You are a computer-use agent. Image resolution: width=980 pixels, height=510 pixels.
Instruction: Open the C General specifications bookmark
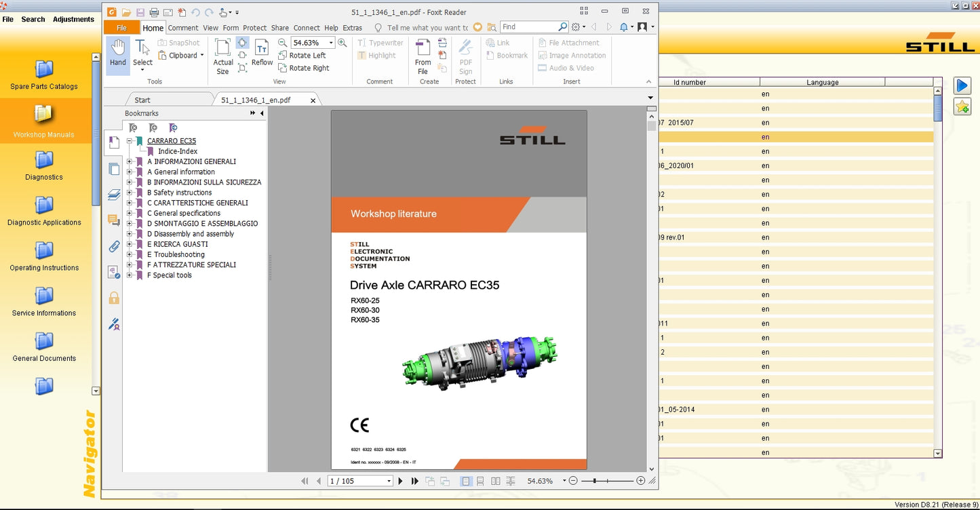[184, 213]
